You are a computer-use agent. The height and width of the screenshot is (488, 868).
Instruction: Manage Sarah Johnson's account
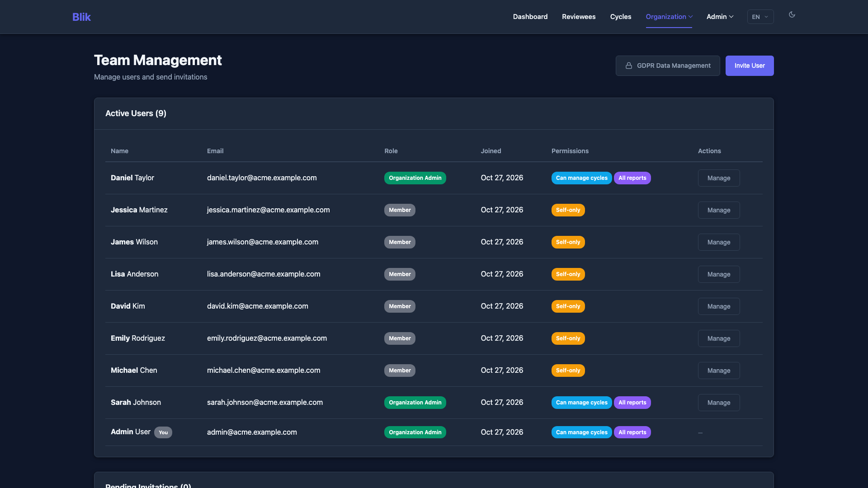718,403
